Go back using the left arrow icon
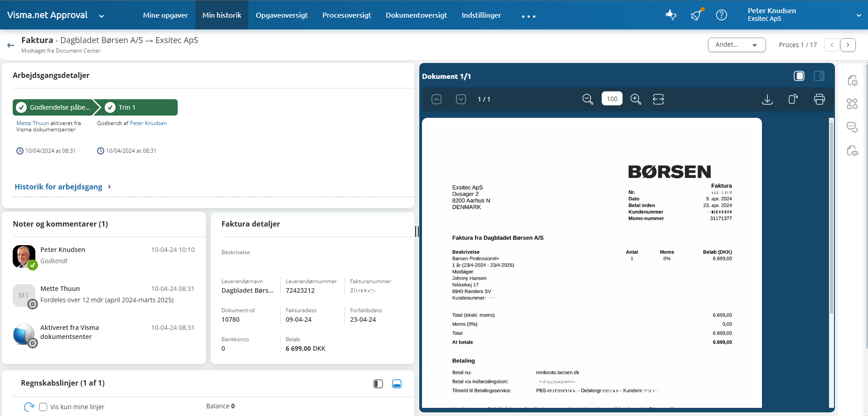This screenshot has width=868, height=416. pos(11,45)
